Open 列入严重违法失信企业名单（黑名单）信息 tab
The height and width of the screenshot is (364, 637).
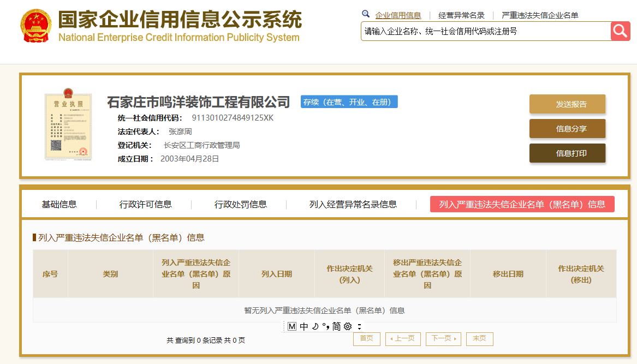coord(522,204)
